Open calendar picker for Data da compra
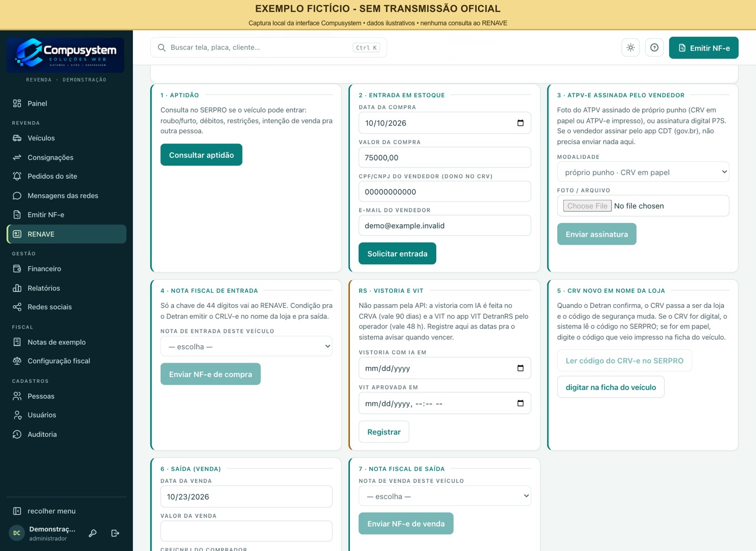Viewport: 756px width, 551px height. point(521,123)
